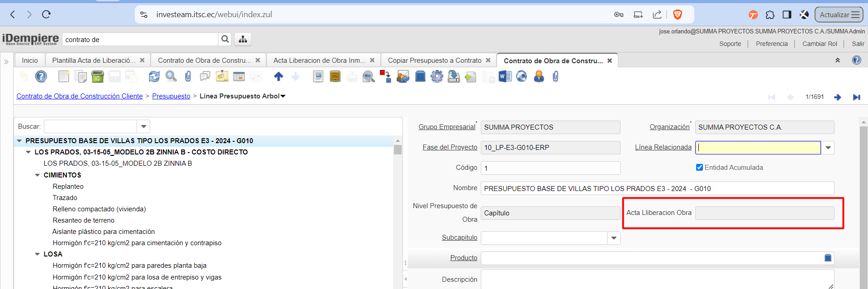The image size is (868, 289).
Task: Click the green Delete record bin icon
Action: tap(98, 77)
